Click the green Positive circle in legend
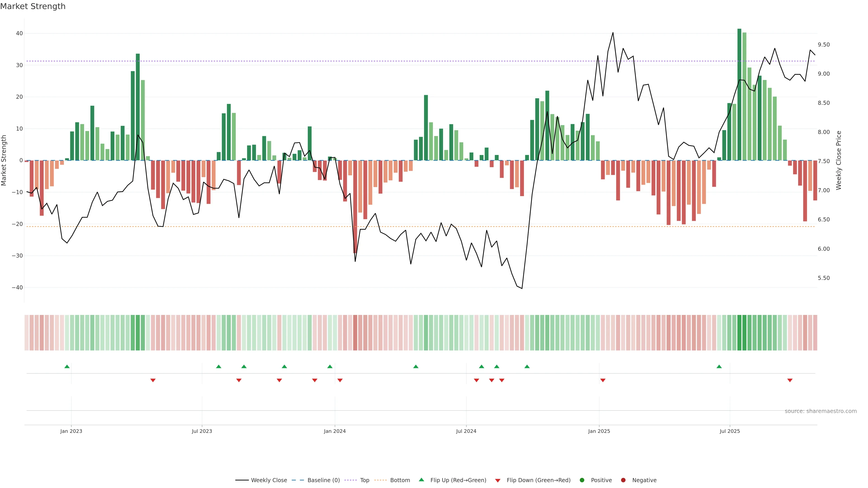The image size is (868, 488). (582, 480)
